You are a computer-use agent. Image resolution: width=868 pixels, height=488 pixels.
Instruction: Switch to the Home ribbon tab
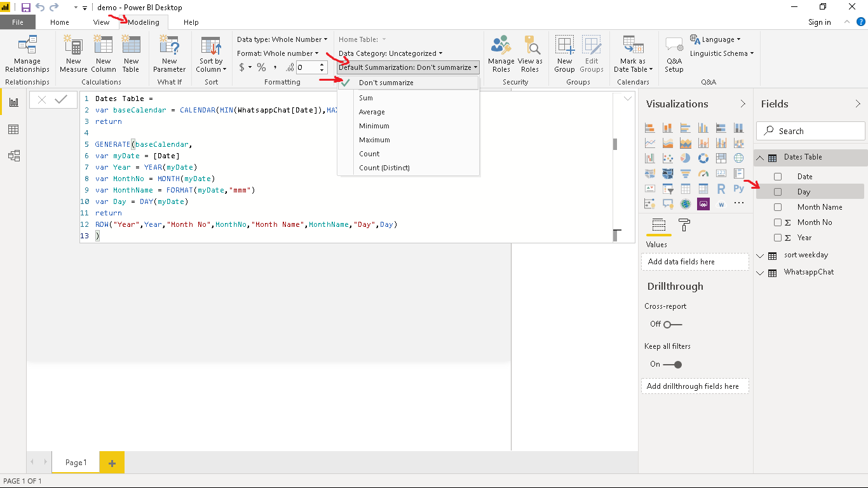tap(59, 22)
